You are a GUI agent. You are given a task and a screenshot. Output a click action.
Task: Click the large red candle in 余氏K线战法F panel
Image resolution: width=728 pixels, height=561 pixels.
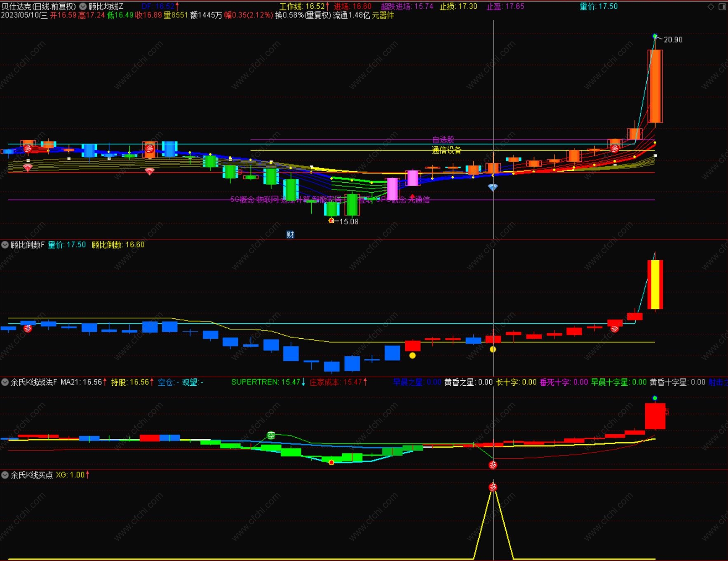point(655,416)
